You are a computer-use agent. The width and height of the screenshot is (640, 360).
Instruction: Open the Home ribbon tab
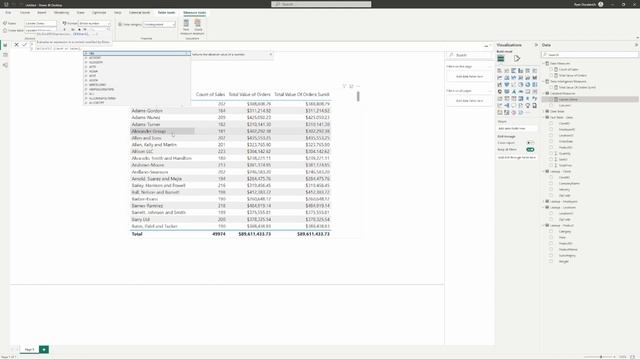(x=24, y=13)
